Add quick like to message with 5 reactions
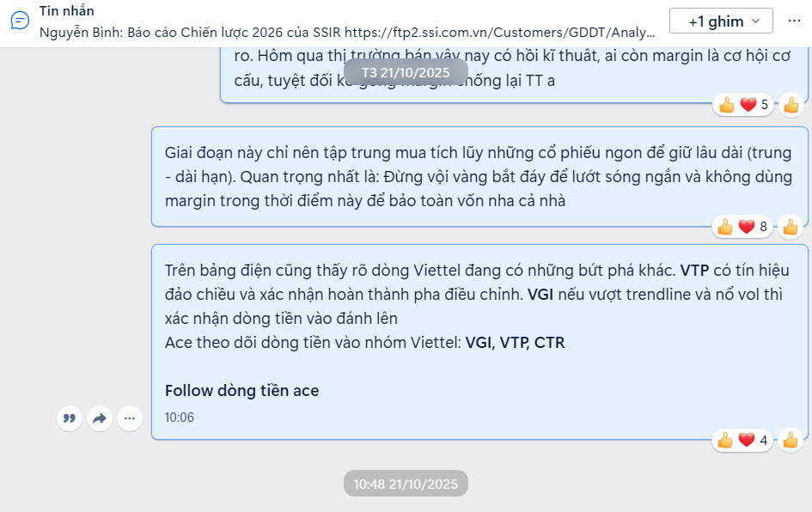Image resolution: width=812 pixels, height=512 pixels. (x=791, y=105)
